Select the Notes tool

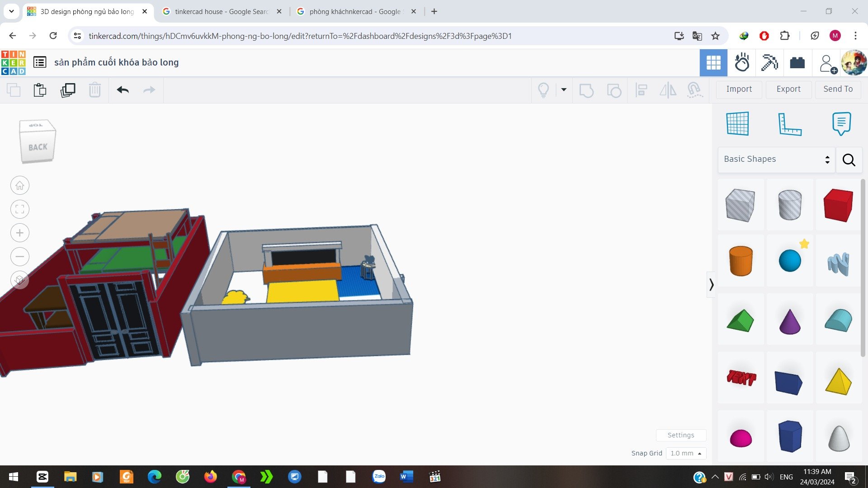pos(841,123)
